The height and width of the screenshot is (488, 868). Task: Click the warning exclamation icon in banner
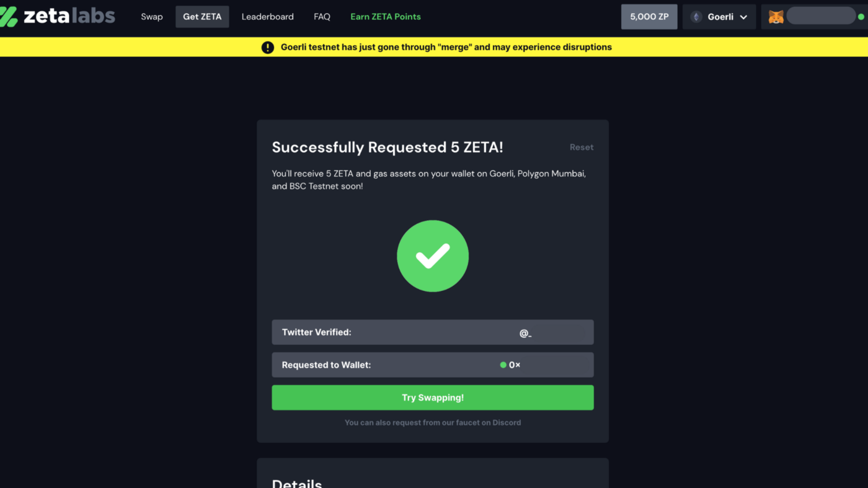click(x=268, y=47)
